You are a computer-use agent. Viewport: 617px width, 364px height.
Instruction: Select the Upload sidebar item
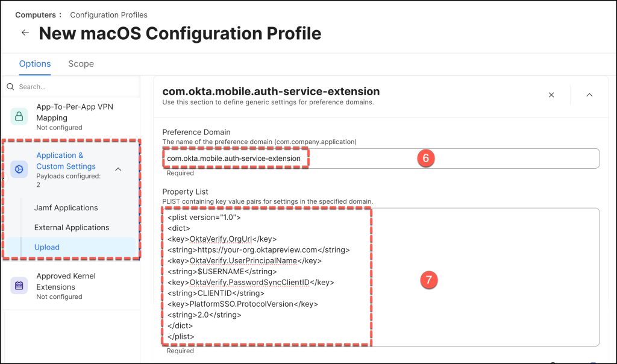coord(47,247)
